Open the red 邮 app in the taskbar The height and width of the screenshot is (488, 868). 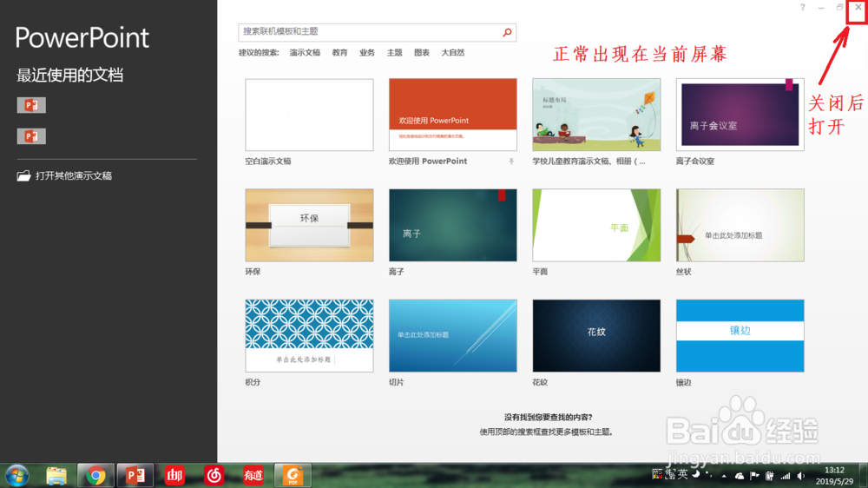175,475
